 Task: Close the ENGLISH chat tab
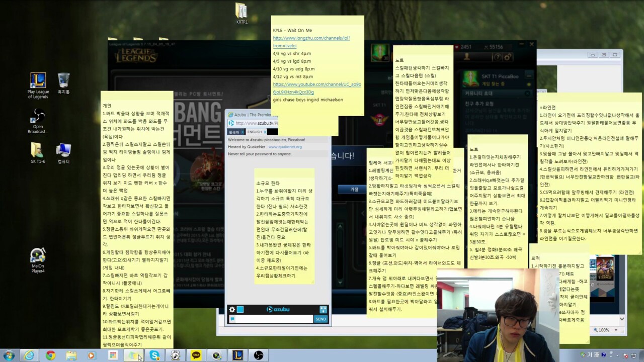pyautogui.click(x=265, y=132)
